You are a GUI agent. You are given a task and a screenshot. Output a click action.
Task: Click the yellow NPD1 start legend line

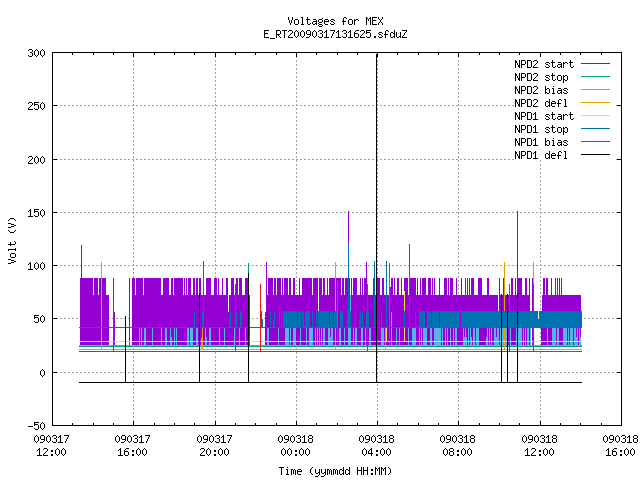(x=596, y=116)
